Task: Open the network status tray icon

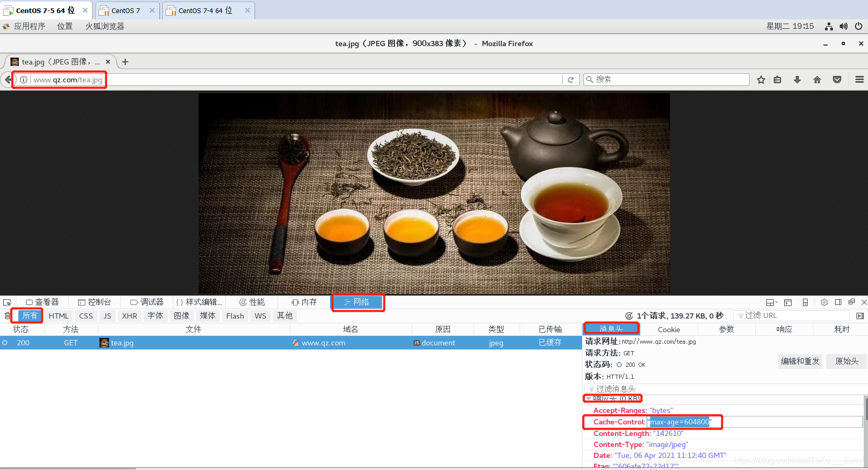Action: (829, 26)
